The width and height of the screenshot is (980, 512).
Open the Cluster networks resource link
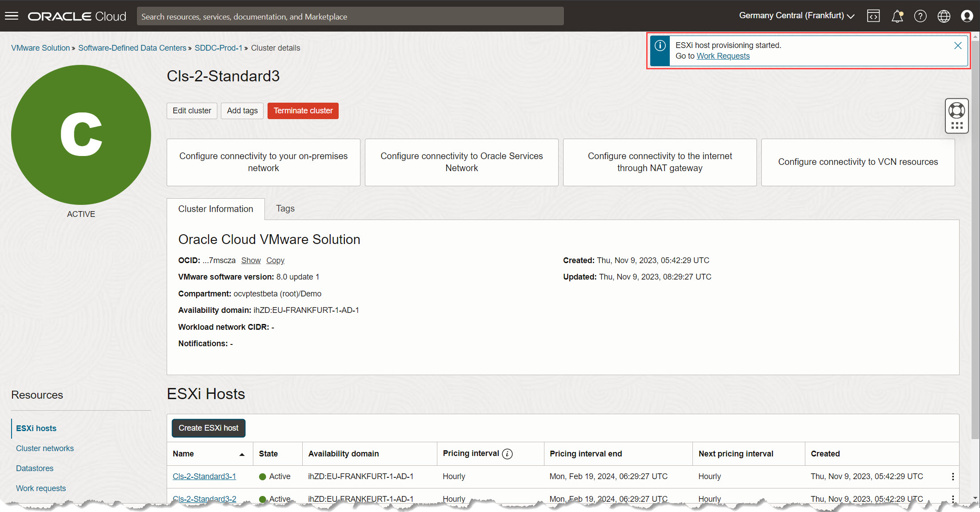(x=44, y=448)
